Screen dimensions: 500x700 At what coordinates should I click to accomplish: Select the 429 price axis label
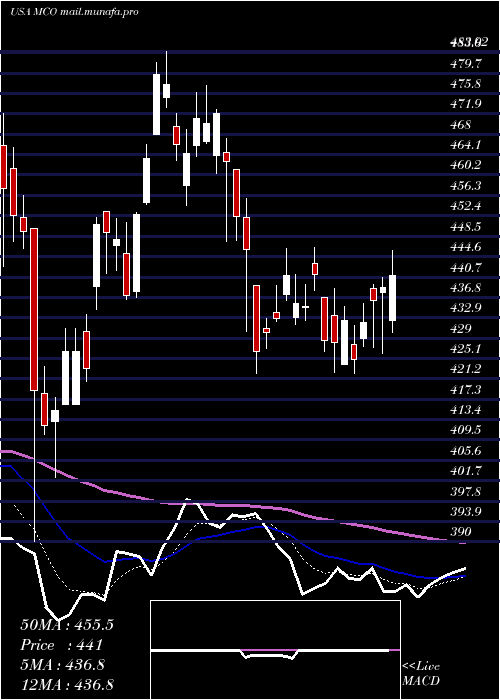(460, 329)
